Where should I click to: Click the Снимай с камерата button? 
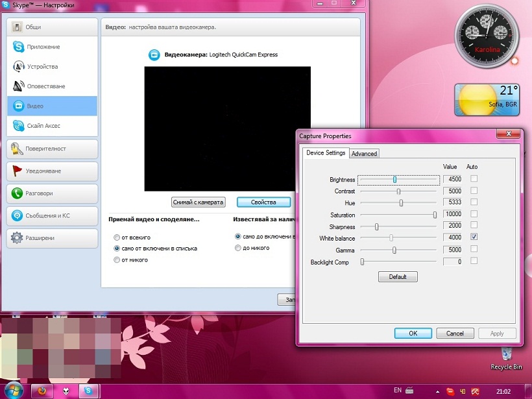tap(198, 202)
